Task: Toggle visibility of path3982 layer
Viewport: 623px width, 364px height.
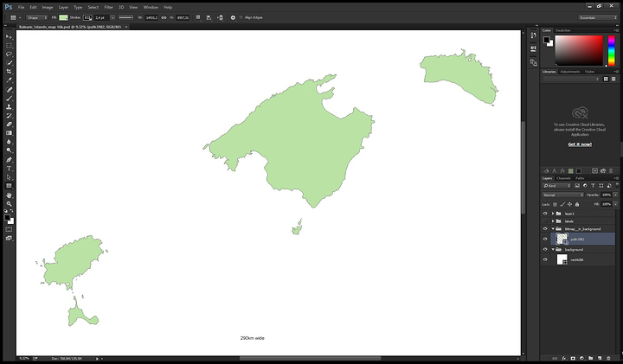Action: [545, 239]
